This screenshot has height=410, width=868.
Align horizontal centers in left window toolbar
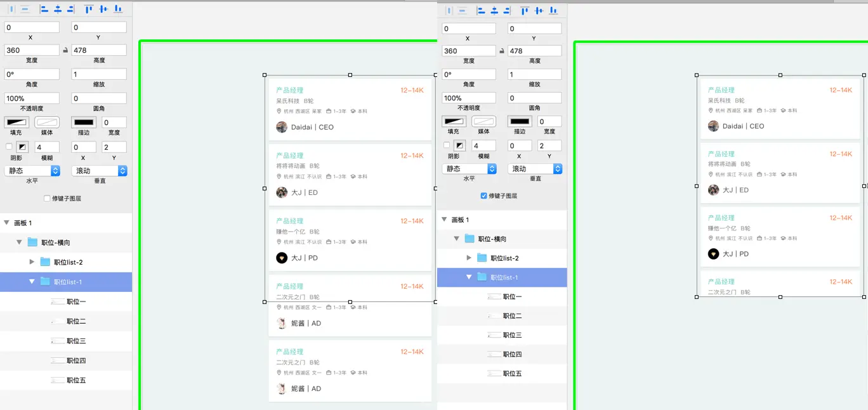coord(58,10)
